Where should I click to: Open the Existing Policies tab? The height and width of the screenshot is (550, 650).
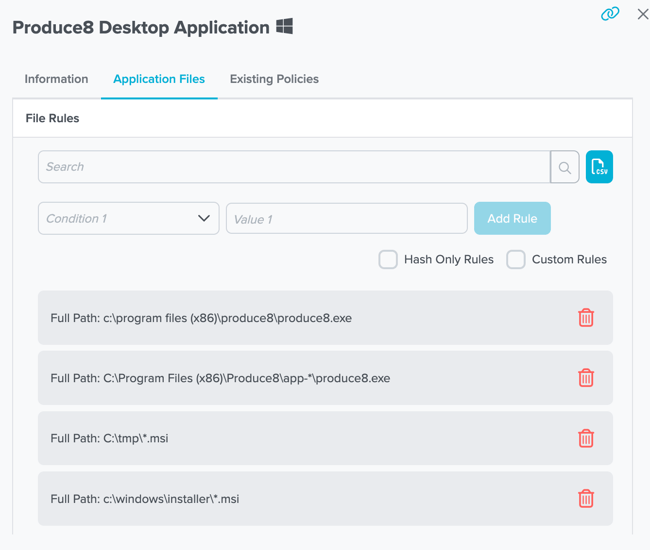coord(274,79)
